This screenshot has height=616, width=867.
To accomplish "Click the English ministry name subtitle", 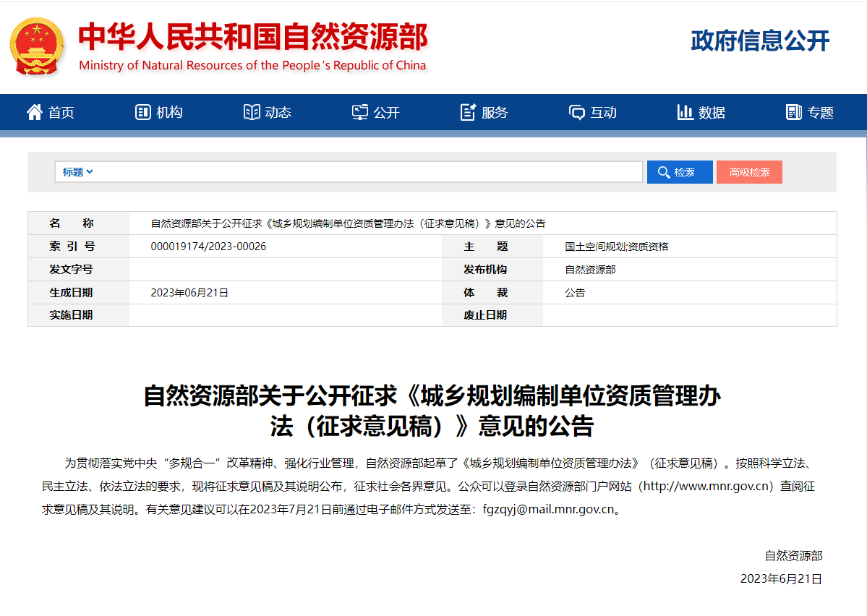I will (x=252, y=65).
